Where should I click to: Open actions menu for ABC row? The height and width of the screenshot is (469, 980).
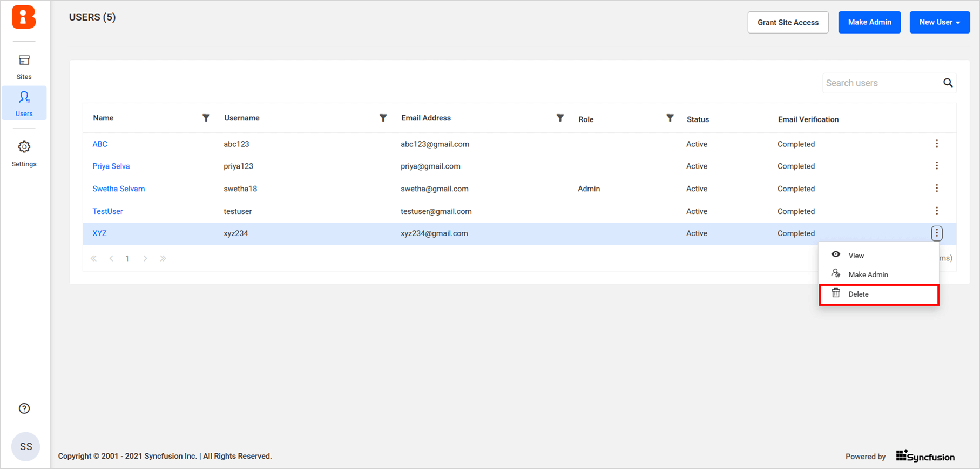[x=937, y=144]
